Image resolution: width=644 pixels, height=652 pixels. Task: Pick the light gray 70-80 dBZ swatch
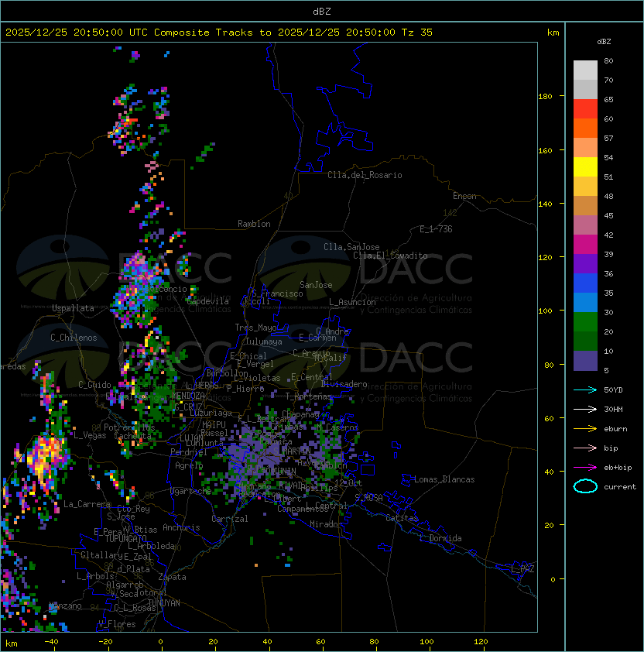[585, 70]
